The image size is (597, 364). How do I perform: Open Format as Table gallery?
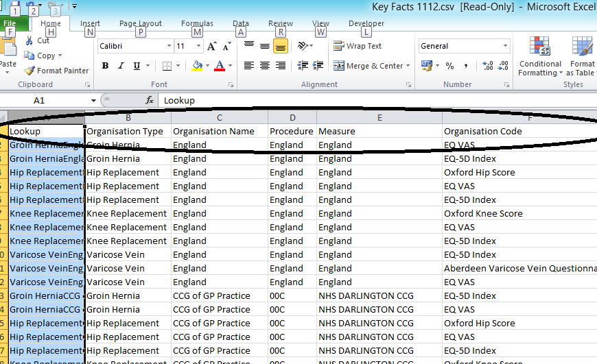pyautogui.click(x=581, y=56)
